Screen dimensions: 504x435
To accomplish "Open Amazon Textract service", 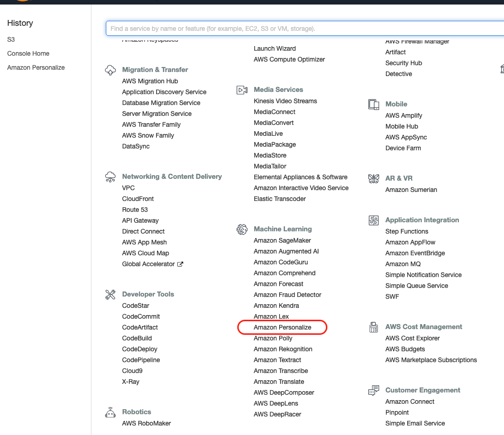I will click(277, 360).
